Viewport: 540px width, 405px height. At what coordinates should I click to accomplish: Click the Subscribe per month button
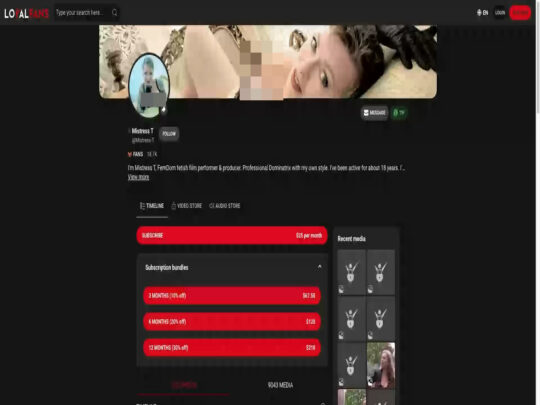pyautogui.click(x=232, y=236)
